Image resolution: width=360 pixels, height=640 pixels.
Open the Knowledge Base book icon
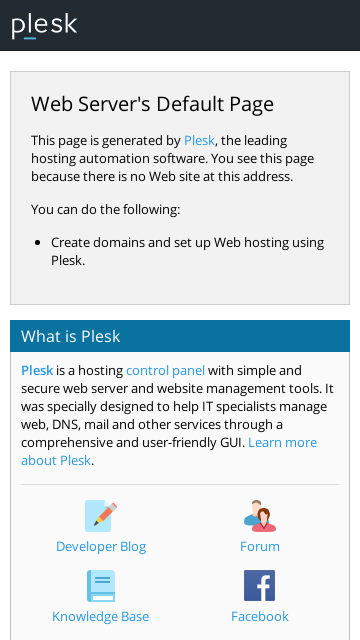pyautogui.click(x=101, y=586)
